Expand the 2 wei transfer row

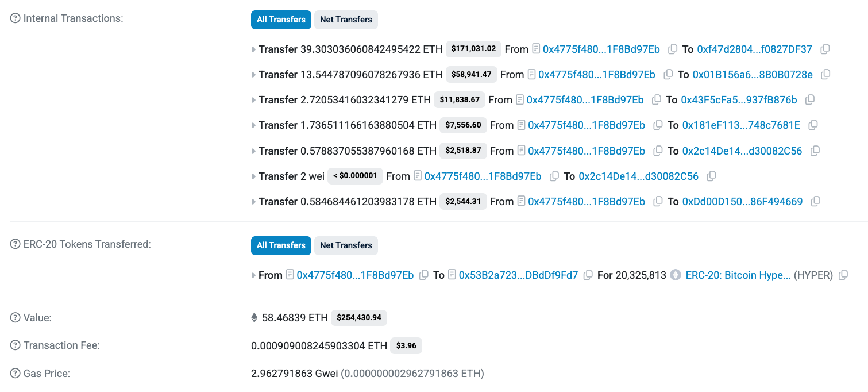pos(254,176)
